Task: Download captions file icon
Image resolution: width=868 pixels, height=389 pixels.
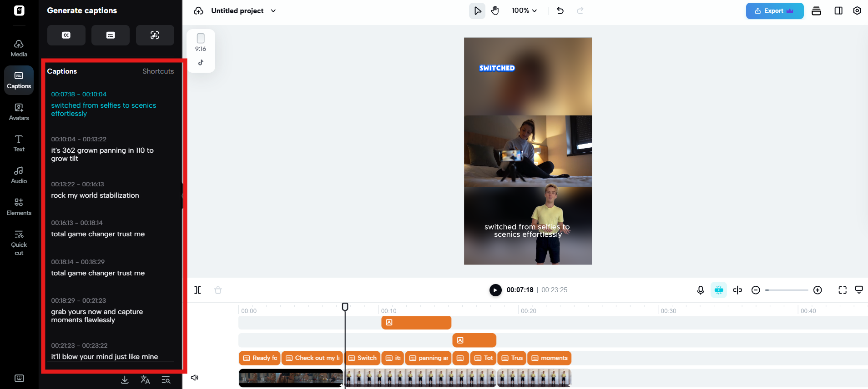Action: tap(125, 380)
